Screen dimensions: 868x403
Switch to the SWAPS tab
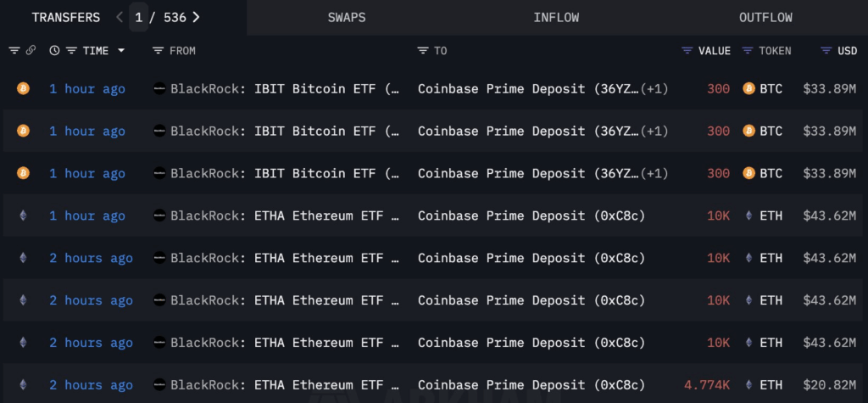point(347,17)
